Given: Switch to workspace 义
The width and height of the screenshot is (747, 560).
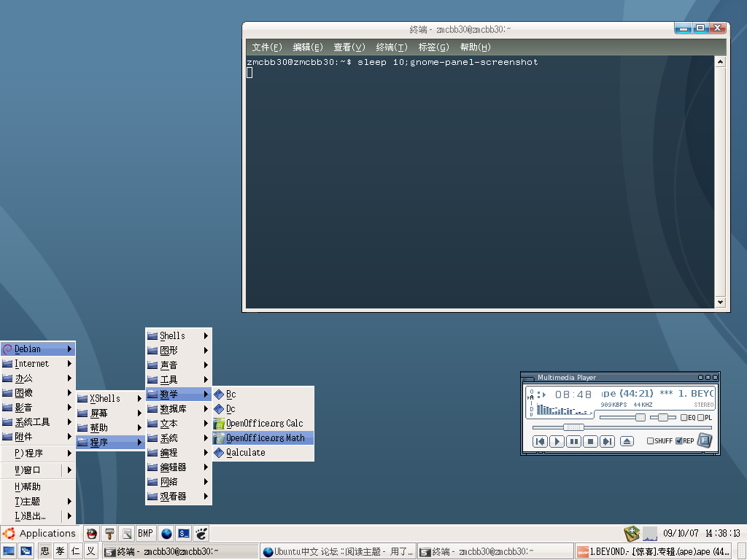Looking at the screenshot, I should [x=90, y=551].
